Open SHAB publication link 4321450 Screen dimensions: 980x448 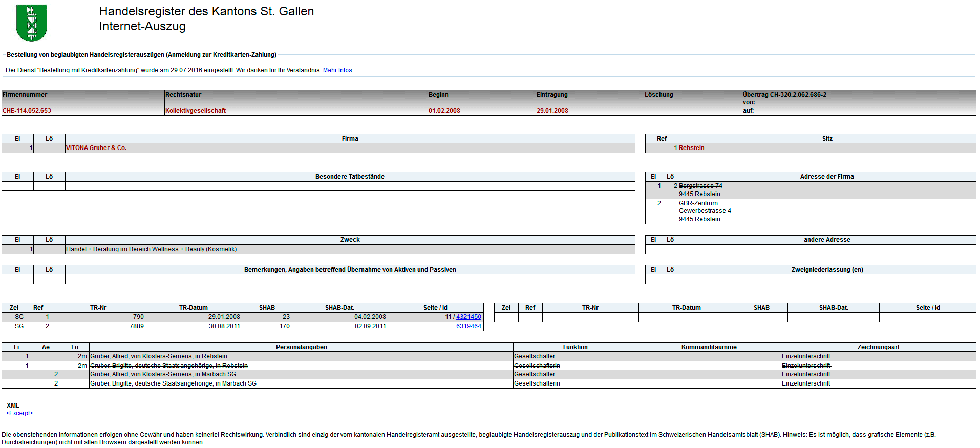(468, 317)
